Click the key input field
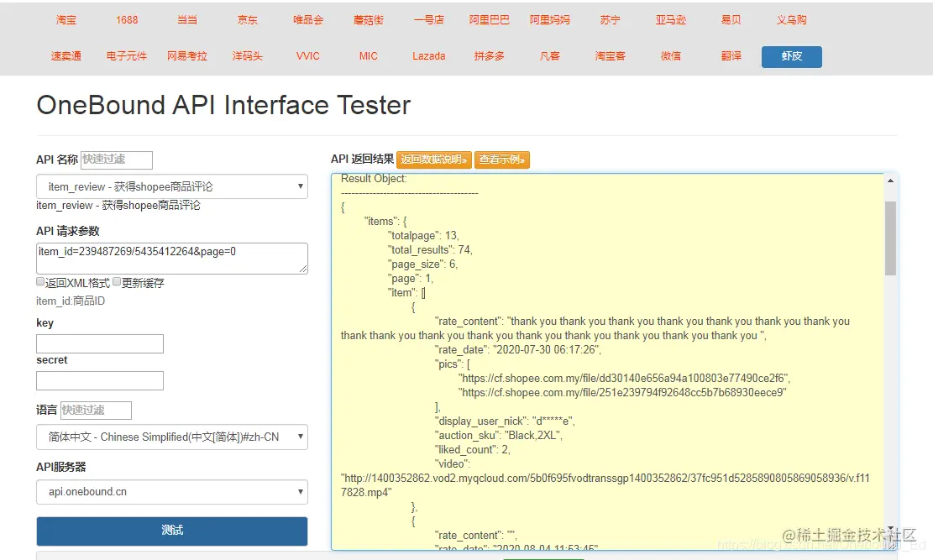The height and width of the screenshot is (560, 933). 100,343
